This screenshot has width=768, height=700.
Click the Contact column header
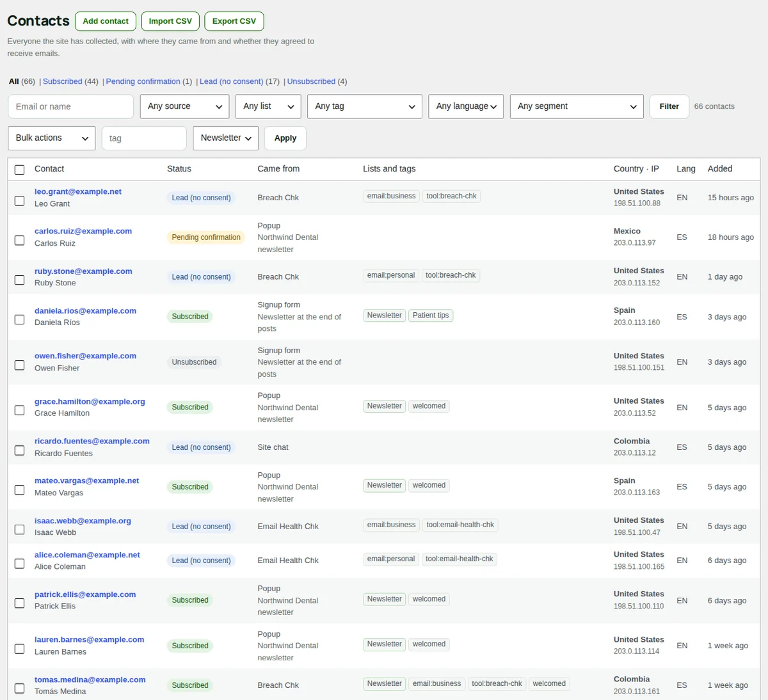tap(49, 169)
